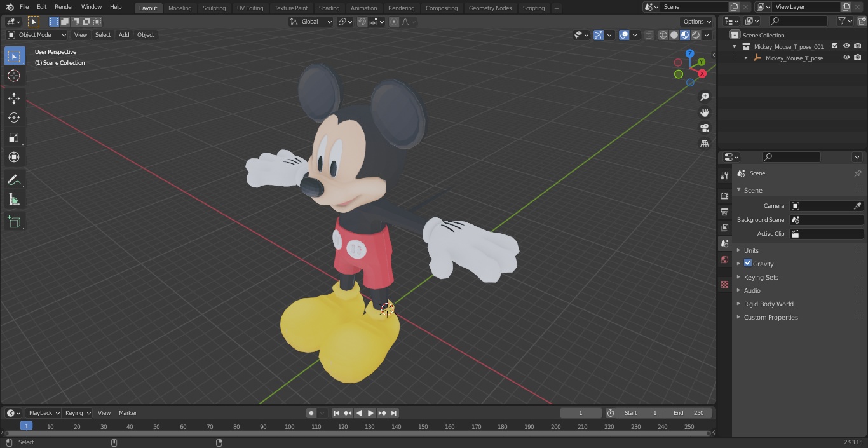Screen dimensions: 868x448
Task: Click the pan view hand icon
Action: (705, 112)
